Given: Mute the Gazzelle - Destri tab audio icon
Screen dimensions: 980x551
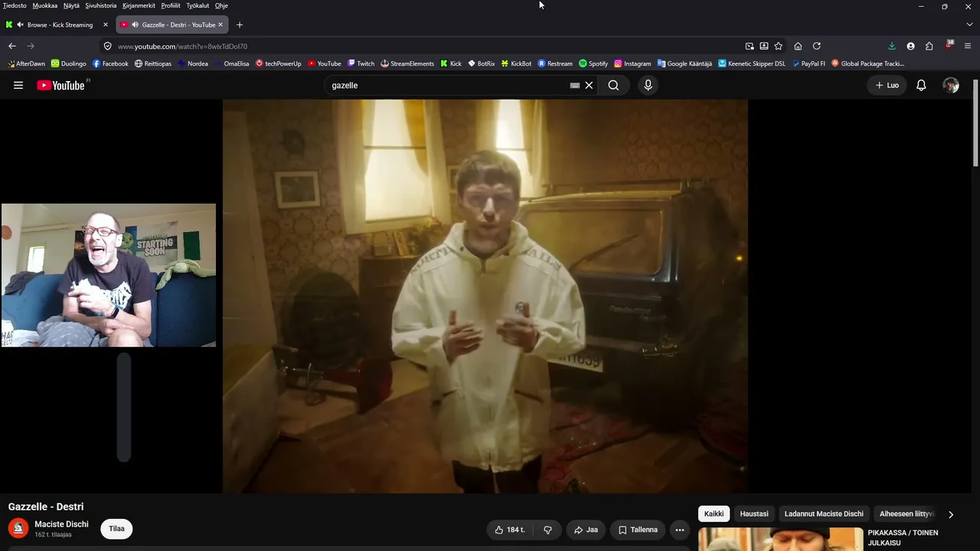Looking at the screenshot, I should point(135,24).
